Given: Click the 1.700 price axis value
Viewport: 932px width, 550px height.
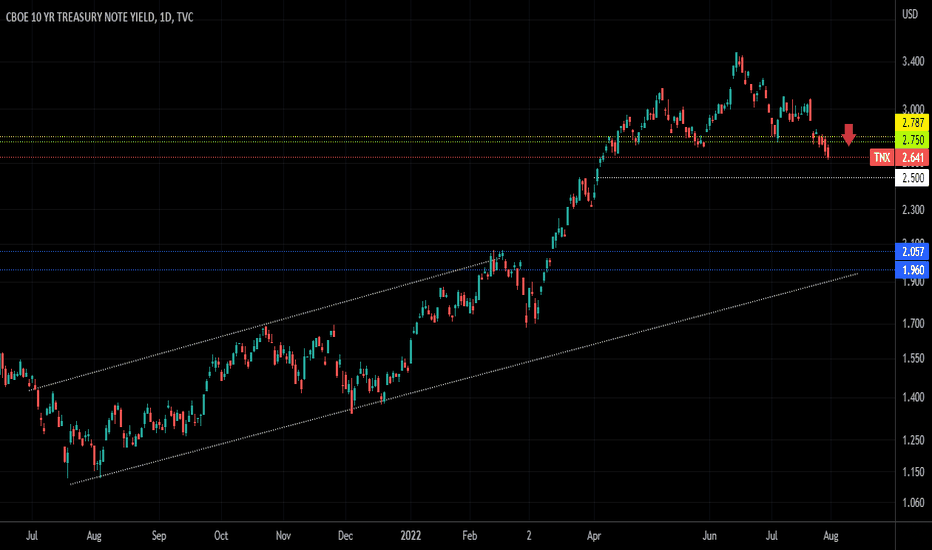Looking at the screenshot, I should pyautogui.click(x=913, y=323).
